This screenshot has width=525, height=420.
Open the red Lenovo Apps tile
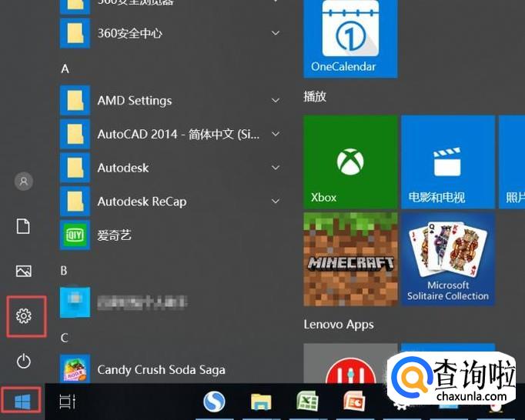point(350,363)
